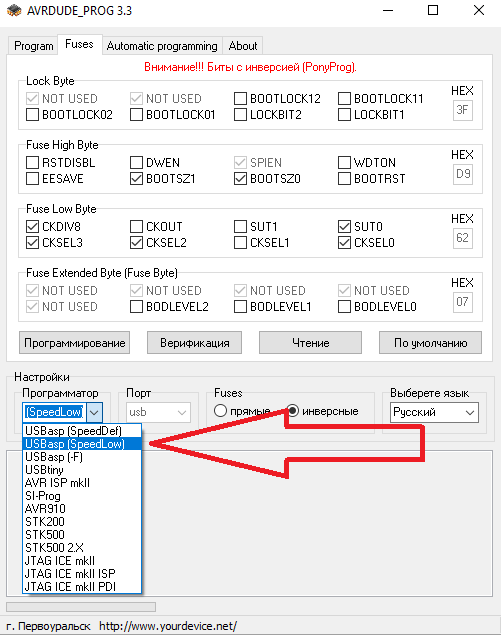The image size is (501, 635).
Task: Enable the BOOTLOCK12 checkbox
Action: (x=240, y=98)
